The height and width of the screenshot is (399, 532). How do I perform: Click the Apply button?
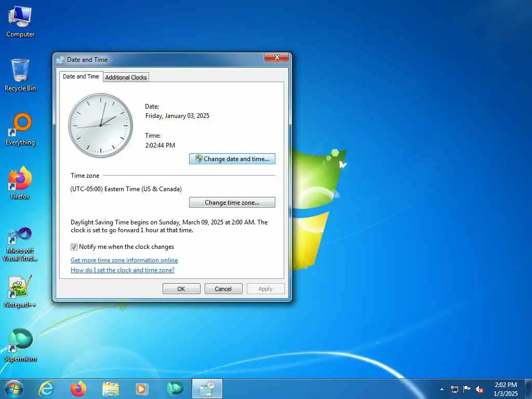(x=265, y=289)
